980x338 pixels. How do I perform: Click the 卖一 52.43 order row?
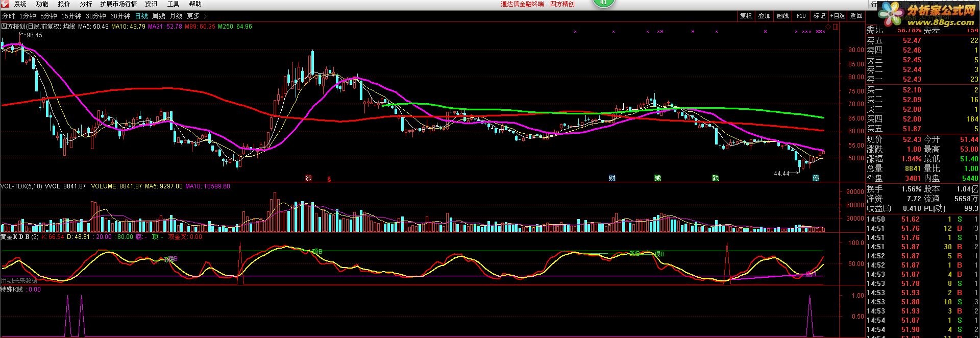[x=922, y=79]
